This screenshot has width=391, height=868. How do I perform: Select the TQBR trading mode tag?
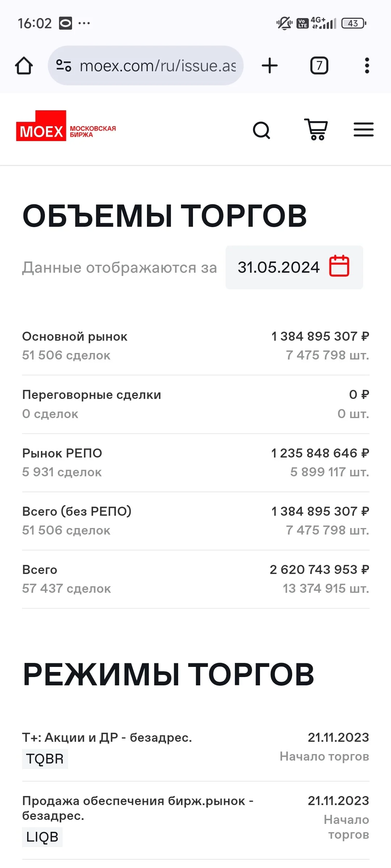pyautogui.click(x=45, y=758)
